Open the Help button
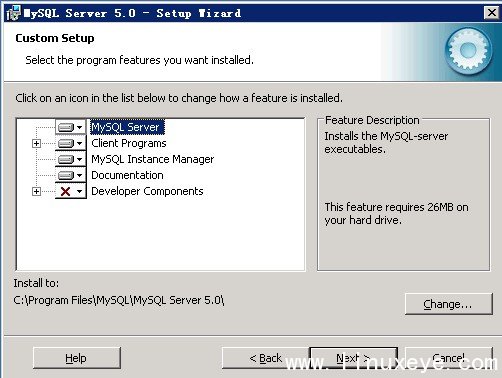This screenshot has height=378, width=502. (77, 358)
